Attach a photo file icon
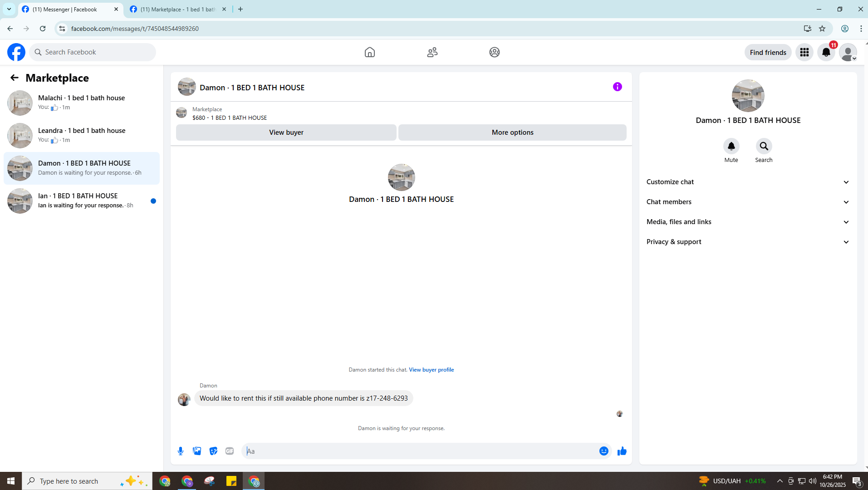 [197, 451]
